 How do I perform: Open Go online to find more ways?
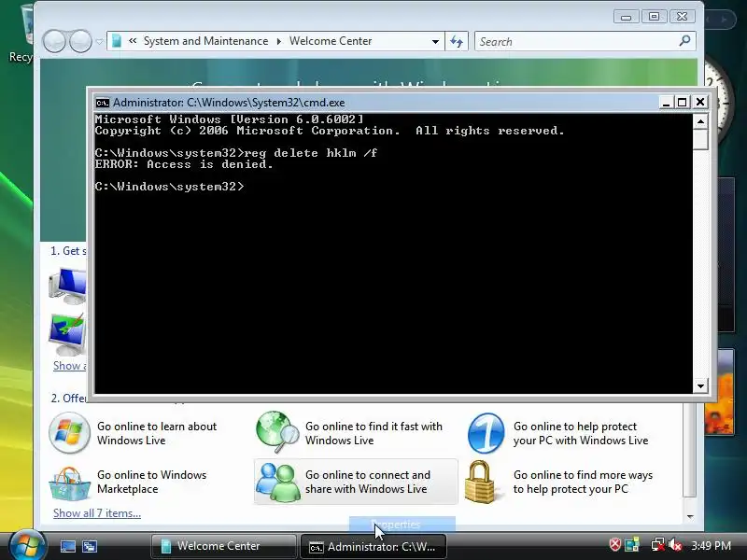583,482
